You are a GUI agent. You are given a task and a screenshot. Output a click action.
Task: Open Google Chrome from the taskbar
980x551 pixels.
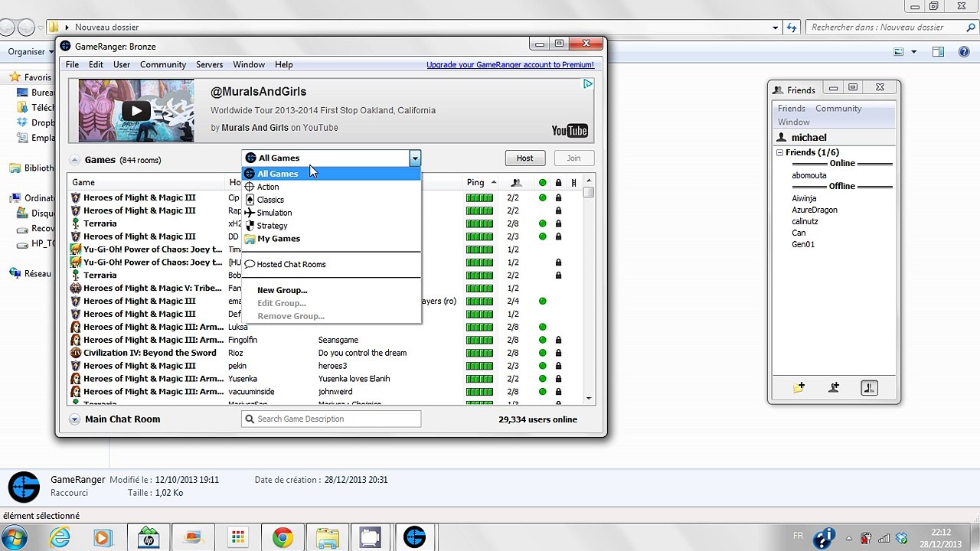tap(283, 537)
